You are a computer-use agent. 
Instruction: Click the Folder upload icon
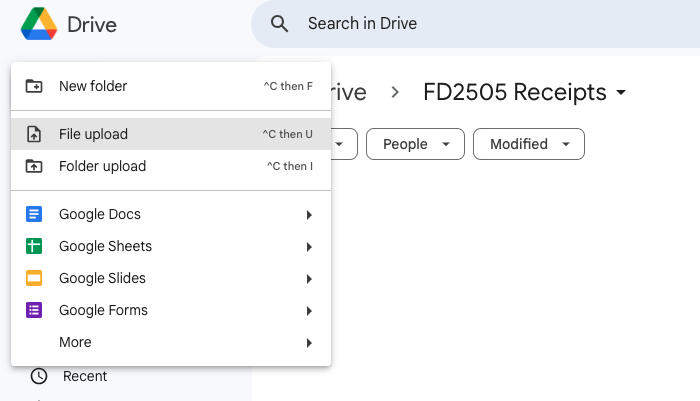34,166
